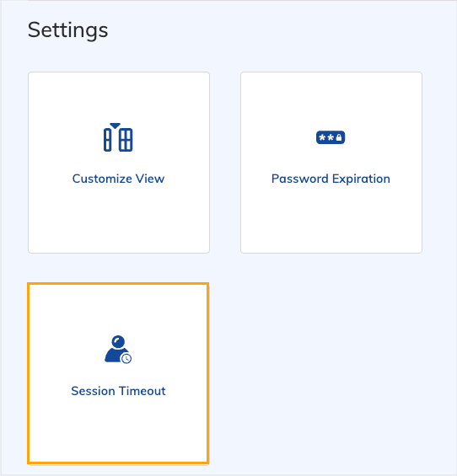Click the person's head in Session Timeout icon
457x476 pixels.
click(x=118, y=341)
